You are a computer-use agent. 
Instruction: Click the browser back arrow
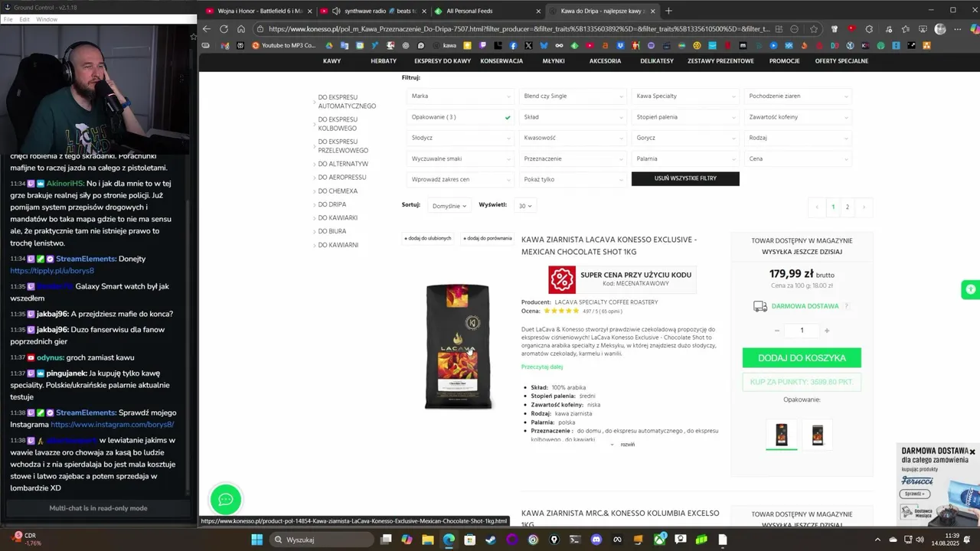206,29
